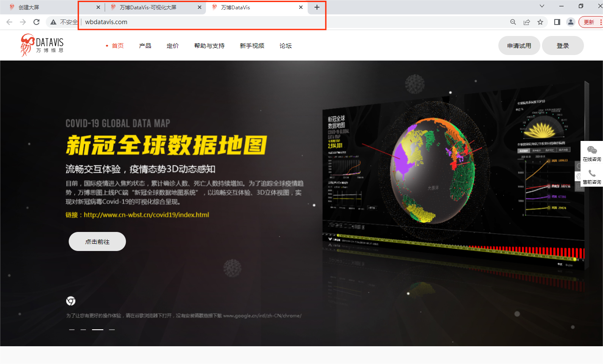Toggle the browser side panel icon
The width and height of the screenshot is (603, 364).
(x=557, y=22)
